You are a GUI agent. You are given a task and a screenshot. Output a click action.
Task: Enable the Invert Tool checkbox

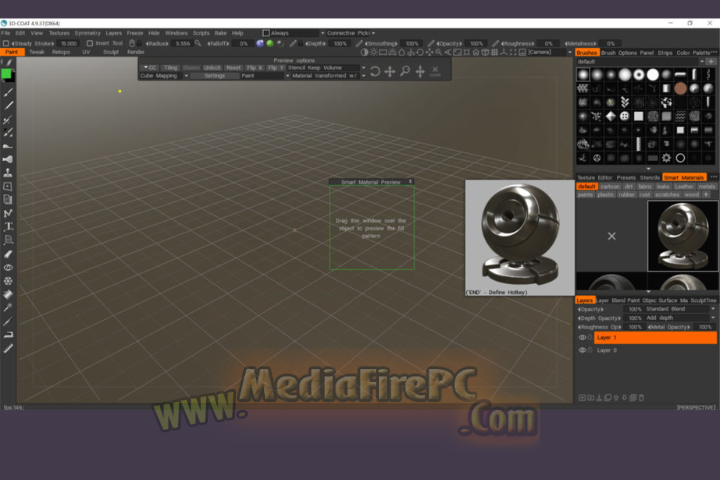click(90, 43)
